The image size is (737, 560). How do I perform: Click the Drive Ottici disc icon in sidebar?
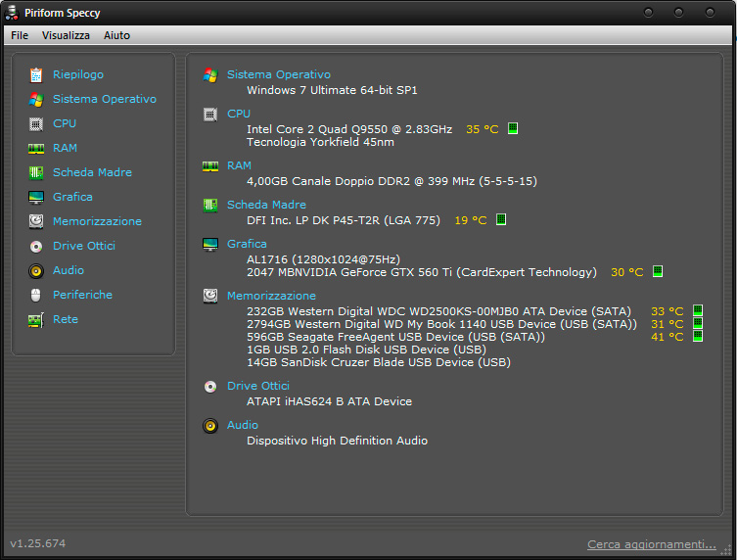click(x=36, y=246)
